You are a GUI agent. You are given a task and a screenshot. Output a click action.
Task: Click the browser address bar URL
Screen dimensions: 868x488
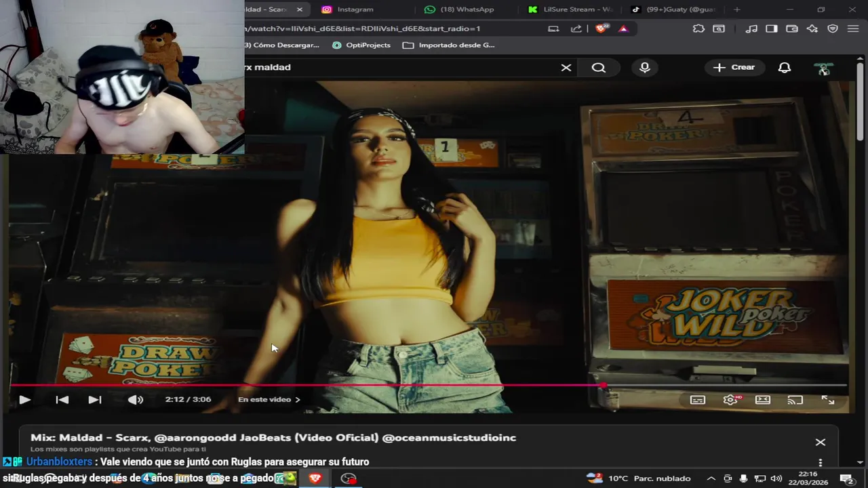[363, 28]
